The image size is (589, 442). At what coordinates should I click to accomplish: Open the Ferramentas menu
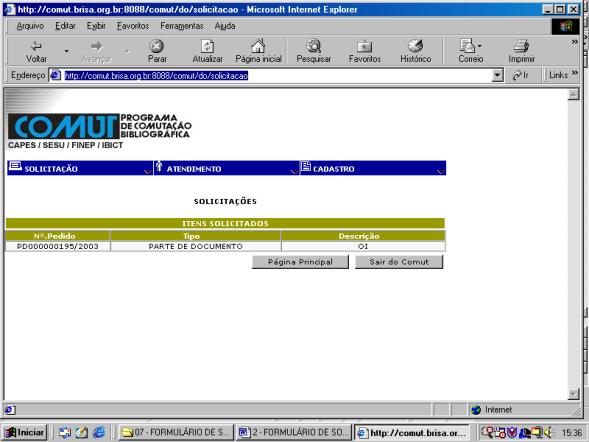click(181, 26)
